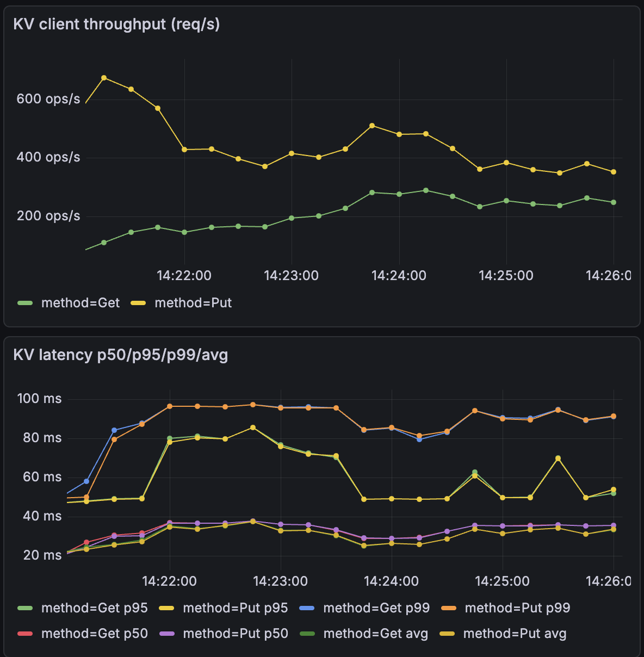Click the green method=Get p95 color swatch
Image resolution: width=644 pixels, height=657 pixels.
click(25, 608)
